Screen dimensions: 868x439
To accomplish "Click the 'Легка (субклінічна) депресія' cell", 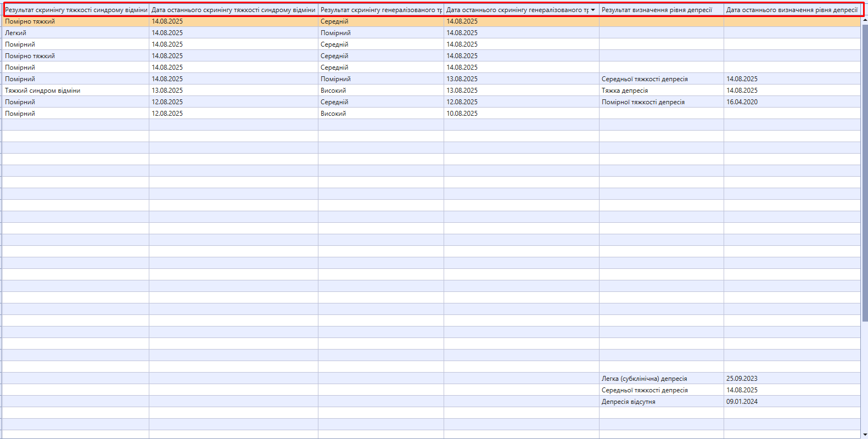I will coord(644,379).
